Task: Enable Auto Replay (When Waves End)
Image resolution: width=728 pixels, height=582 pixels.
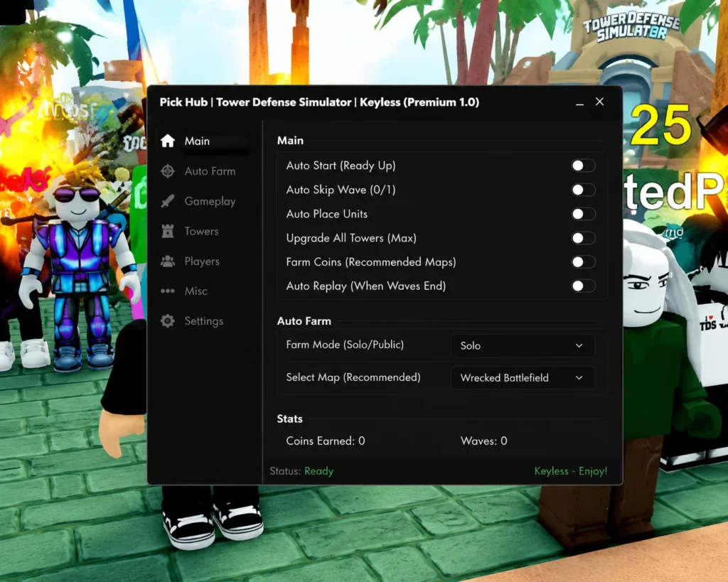Action: 583,286
